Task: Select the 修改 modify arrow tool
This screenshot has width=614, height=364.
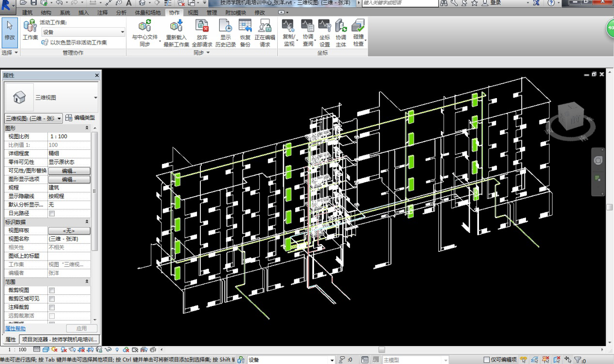Action: (10, 29)
